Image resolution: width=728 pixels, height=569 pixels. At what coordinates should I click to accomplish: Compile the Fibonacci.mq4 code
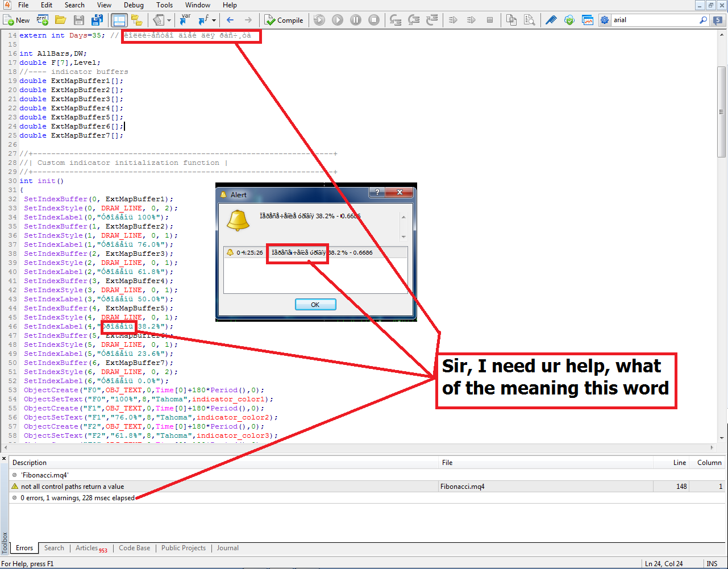[284, 20]
